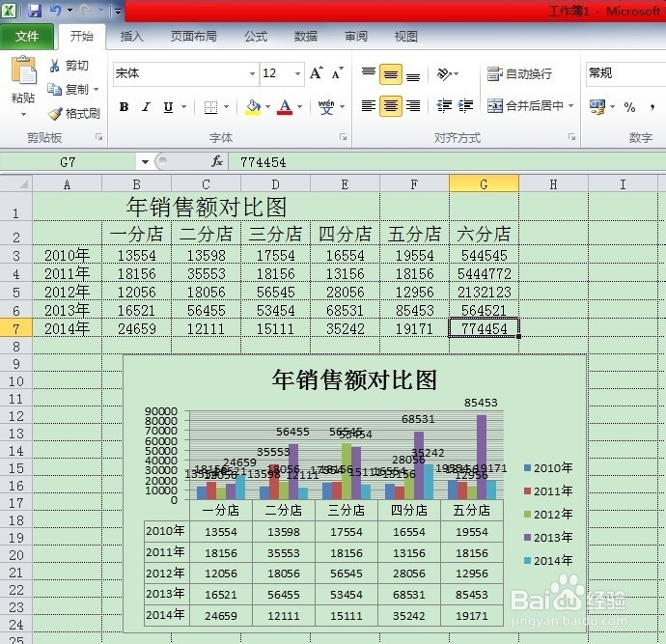Click the Paste clipboard icon
This screenshot has width=666, height=644.
[x=24, y=70]
